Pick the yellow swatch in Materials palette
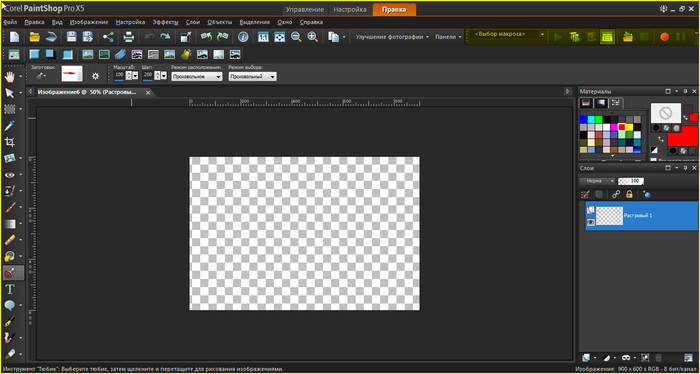This screenshot has height=374, width=700. pyautogui.click(x=629, y=127)
